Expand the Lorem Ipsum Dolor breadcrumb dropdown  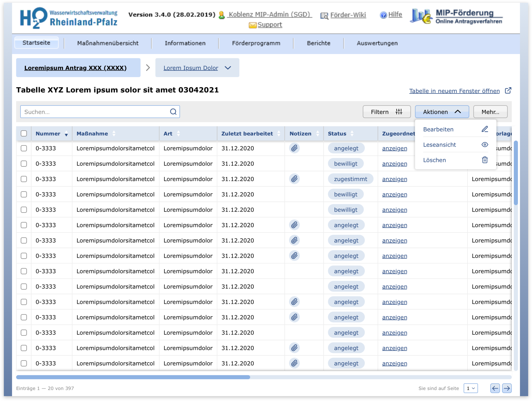tap(227, 68)
